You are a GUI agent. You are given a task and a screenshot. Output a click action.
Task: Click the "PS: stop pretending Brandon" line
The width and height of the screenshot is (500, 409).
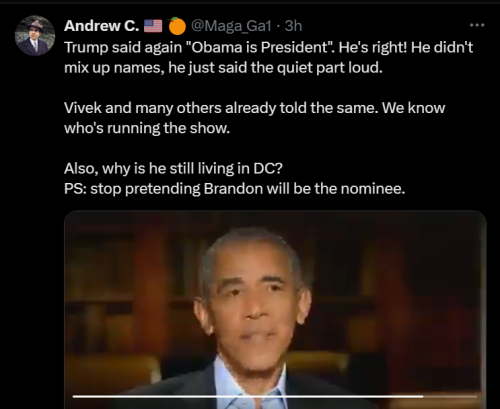click(x=235, y=189)
